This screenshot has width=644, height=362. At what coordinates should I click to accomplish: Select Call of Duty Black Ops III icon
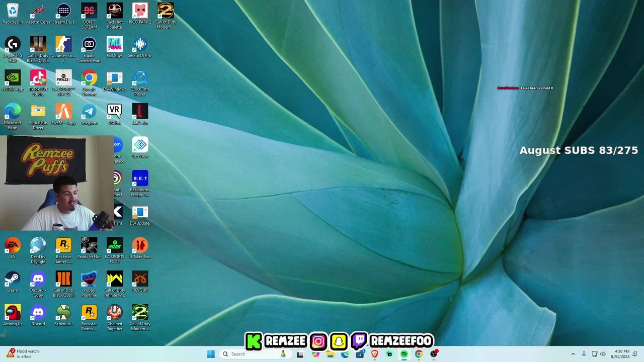click(x=63, y=285)
